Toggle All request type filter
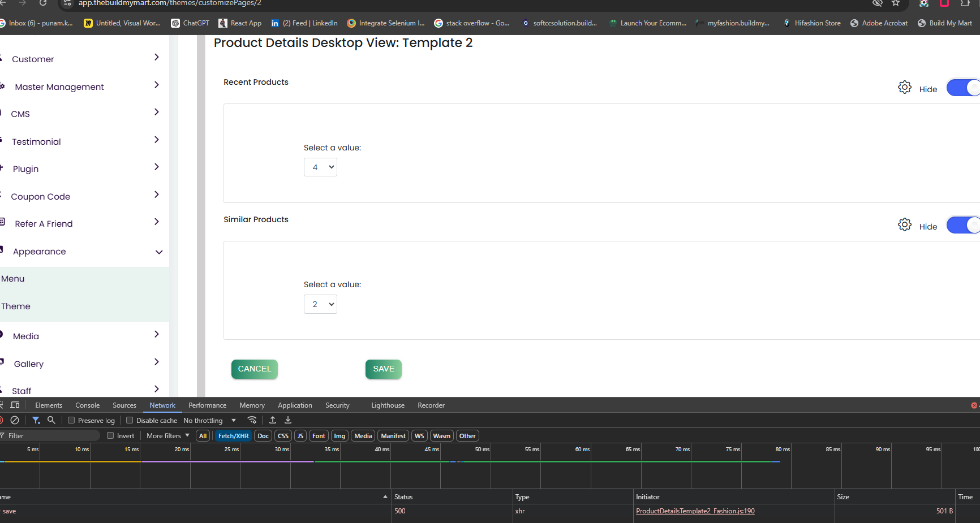Image resolution: width=980 pixels, height=523 pixels. [203, 436]
